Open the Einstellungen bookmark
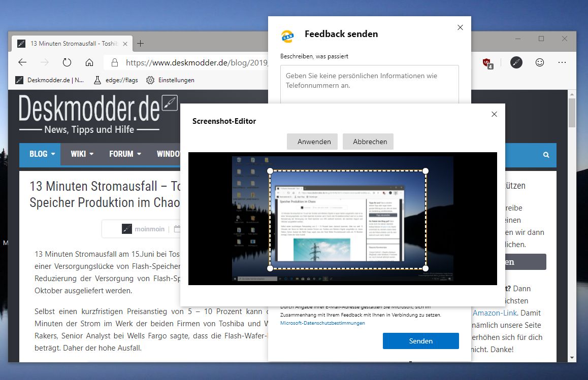The width and height of the screenshot is (588, 380). click(170, 80)
